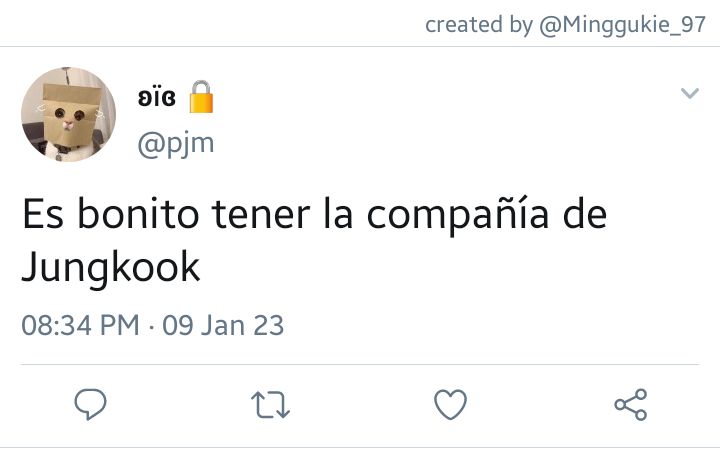Expand the tweet options chevron
Screen dimensions: 720x459
[690, 93]
